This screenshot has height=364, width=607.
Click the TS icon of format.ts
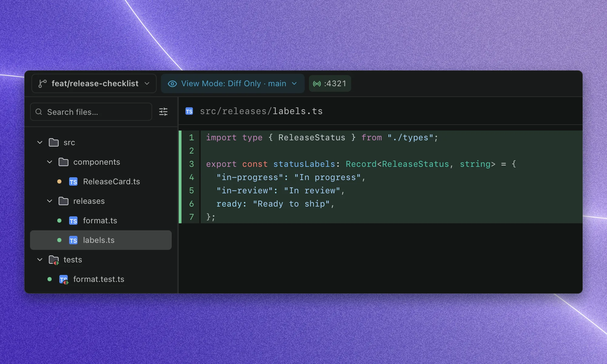(73, 221)
